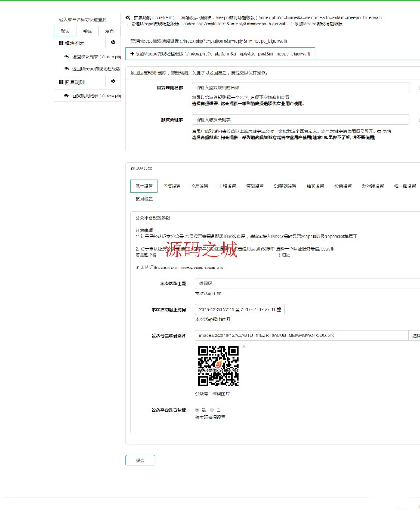Remove the QR code image using the x icon
This screenshot has height=513, width=420.
click(x=244, y=346)
